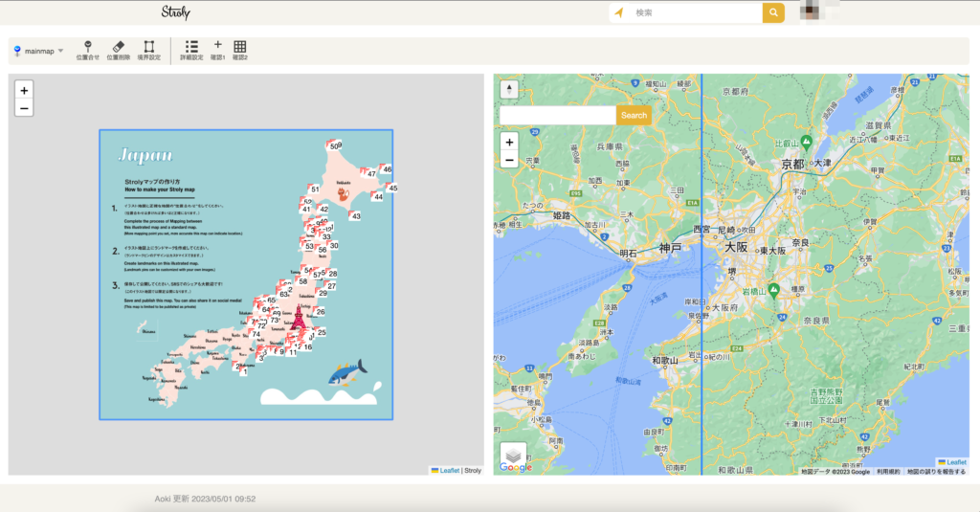Select map pin number 27

point(331,286)
